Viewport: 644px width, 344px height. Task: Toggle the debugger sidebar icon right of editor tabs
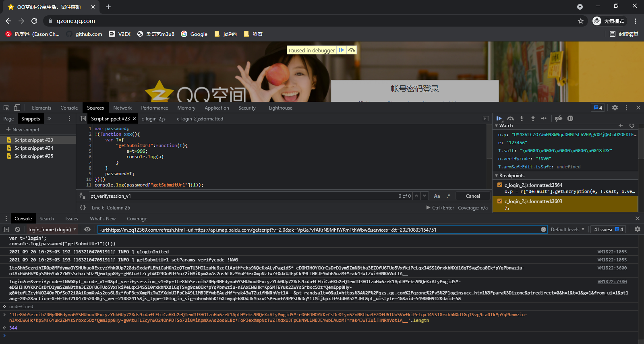[486, 119]
